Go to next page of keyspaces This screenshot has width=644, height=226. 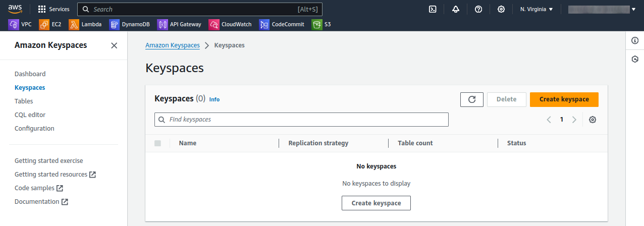(574, 120)
